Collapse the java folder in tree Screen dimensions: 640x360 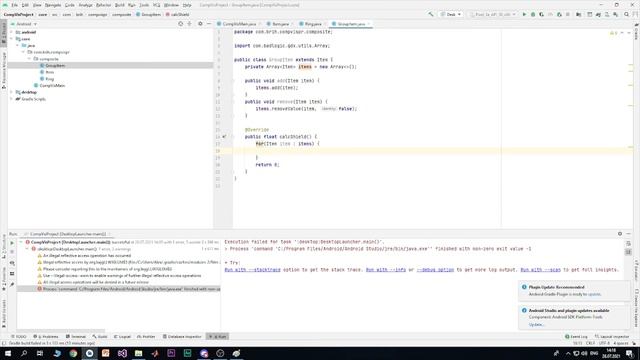pyautogui.click(x=18, y=45)
